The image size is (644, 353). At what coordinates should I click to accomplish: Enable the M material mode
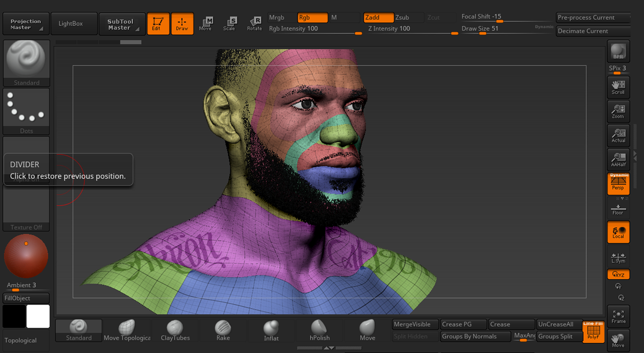(345, 18)
